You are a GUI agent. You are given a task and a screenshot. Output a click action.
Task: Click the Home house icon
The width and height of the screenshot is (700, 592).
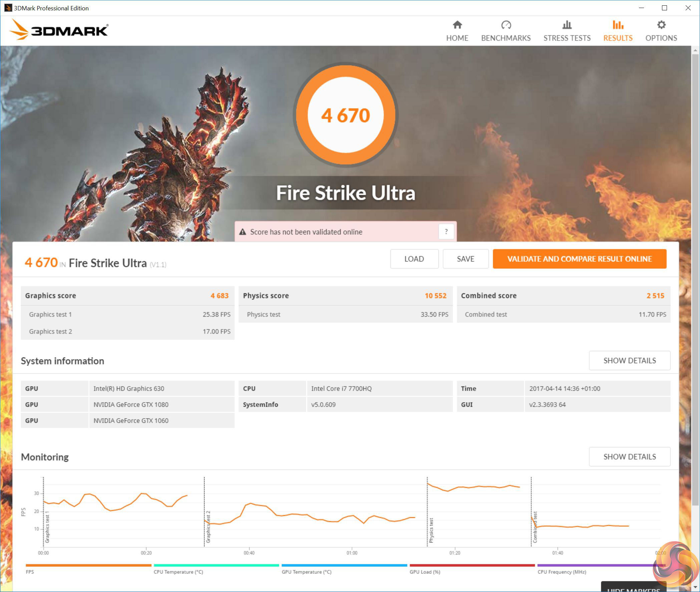click(x=457, y=25)
